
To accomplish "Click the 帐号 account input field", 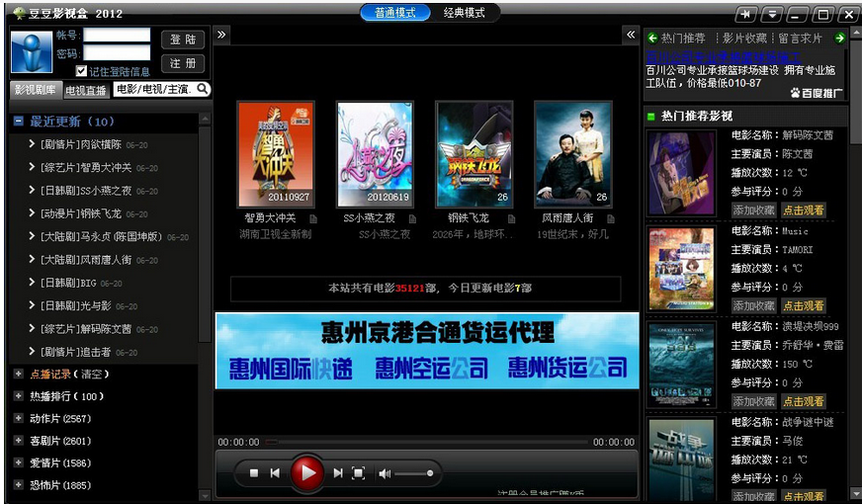I will [x=117, y=36].
